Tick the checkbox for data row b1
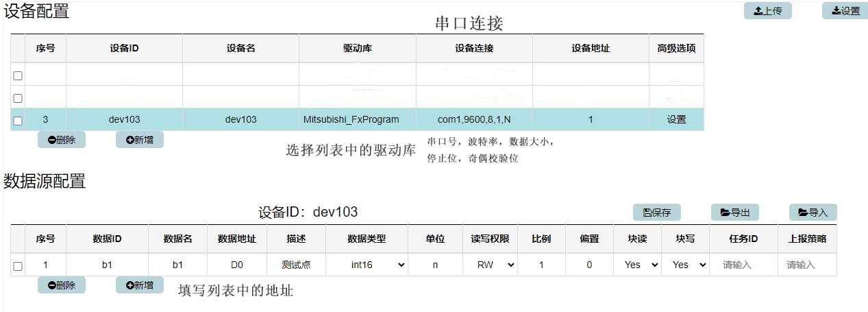Screen dimensions: 868x312 [x=18, y=265]
